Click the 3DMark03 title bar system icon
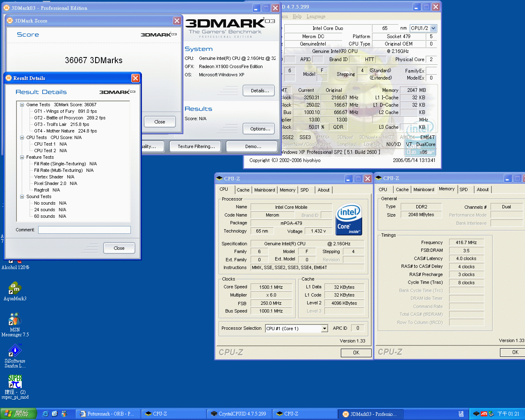The height and width of the screenshot is (420, 525). pos(6,8)
